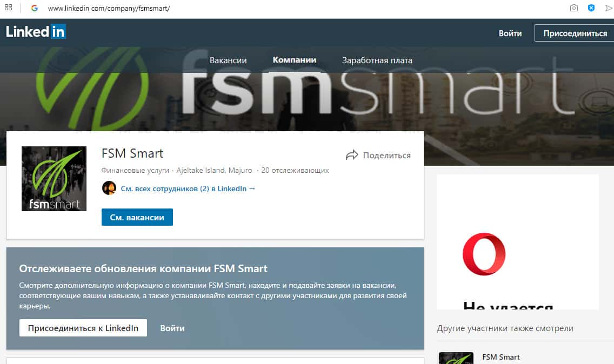
Task: Click Войти link in the blue banner
Action: coord(172,328)
